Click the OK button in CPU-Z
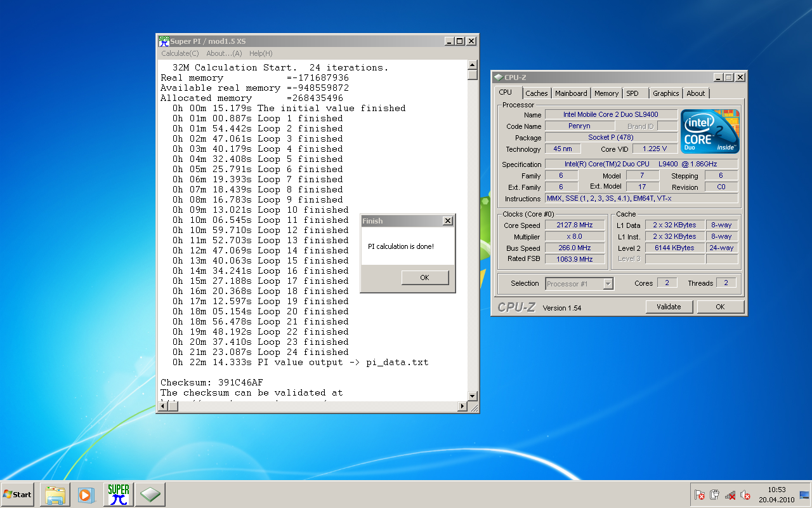 [x=720, y=307]
